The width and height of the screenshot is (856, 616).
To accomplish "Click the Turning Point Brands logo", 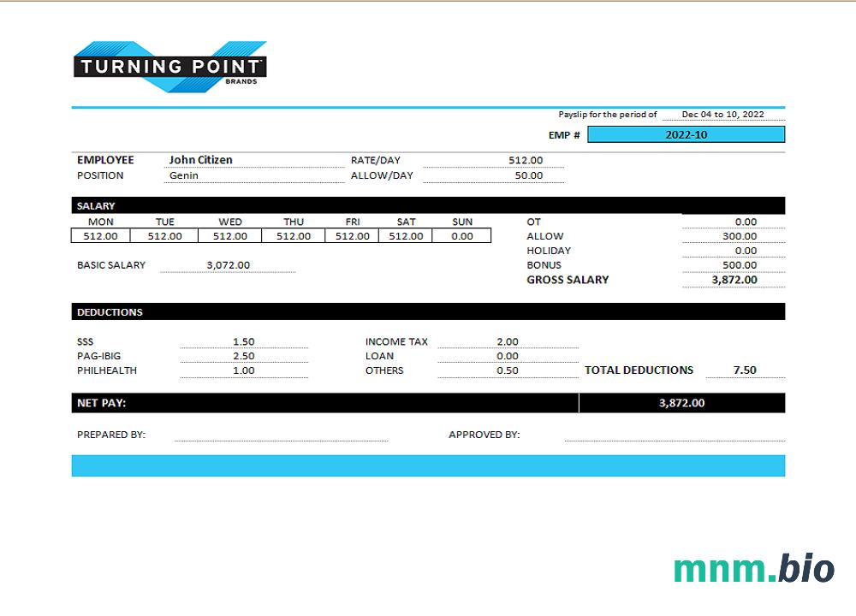I will point(170,67).
